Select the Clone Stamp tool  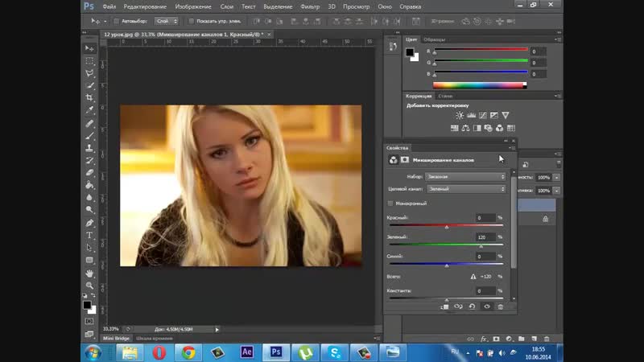tap(89, 148)
